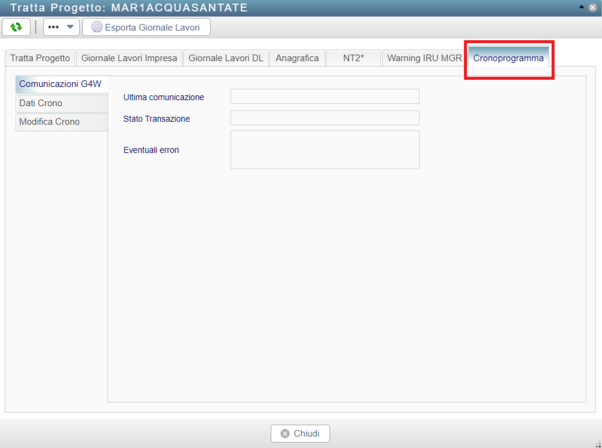Screen dimensions: 602x448
Task: Open the Dati Crono side tab
Action: (61, 103)
